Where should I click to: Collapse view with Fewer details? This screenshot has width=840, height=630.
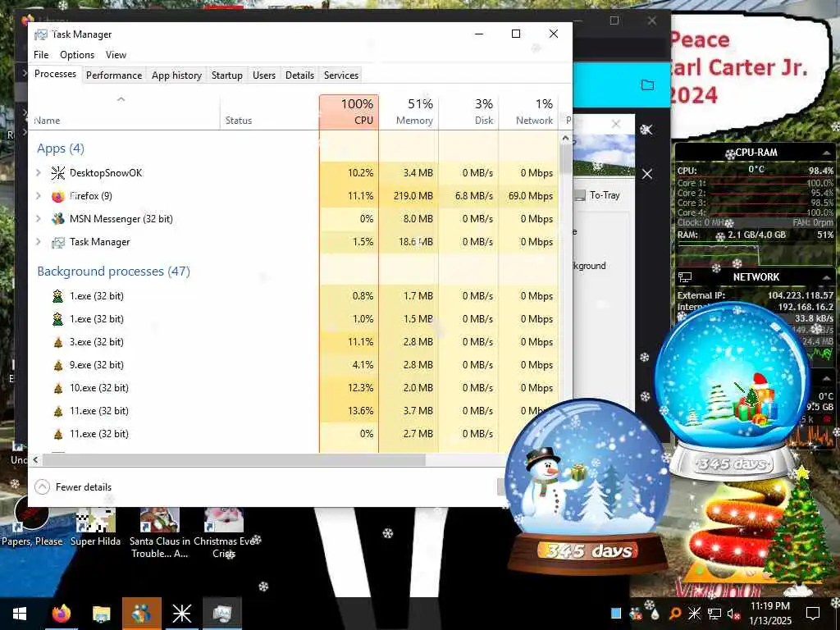tap(73, 487)
